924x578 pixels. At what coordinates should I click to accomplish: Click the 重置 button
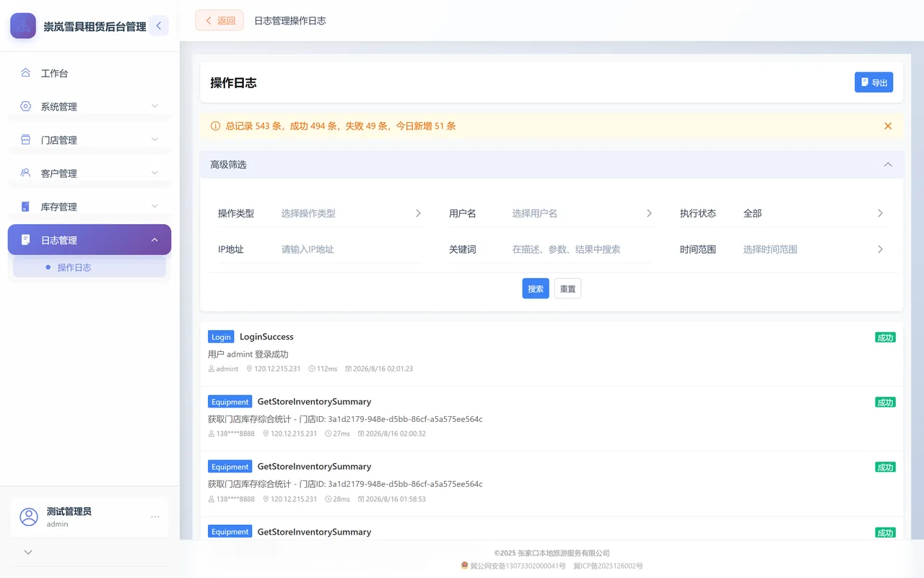coord(568,288)
